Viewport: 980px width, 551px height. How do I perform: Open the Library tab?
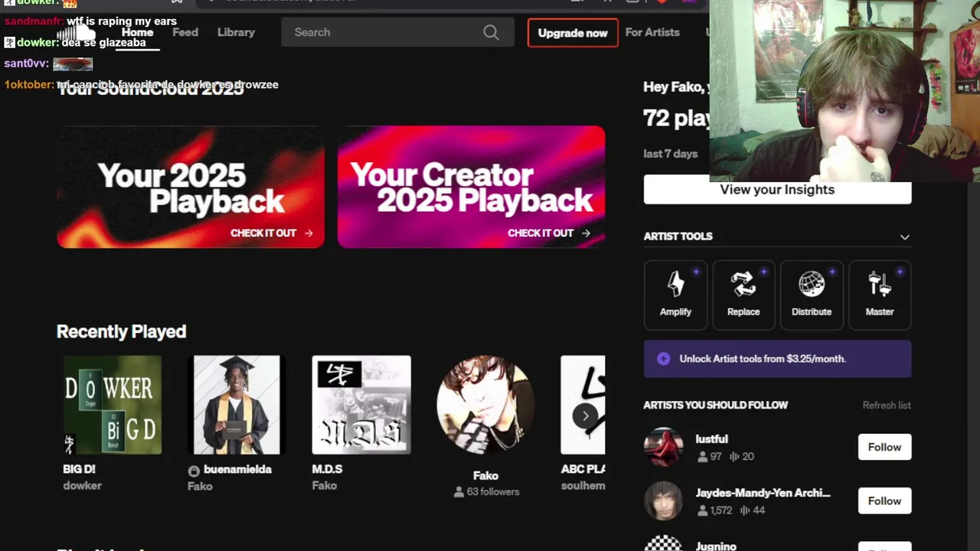pyautogui.click(x=236, y=32)
